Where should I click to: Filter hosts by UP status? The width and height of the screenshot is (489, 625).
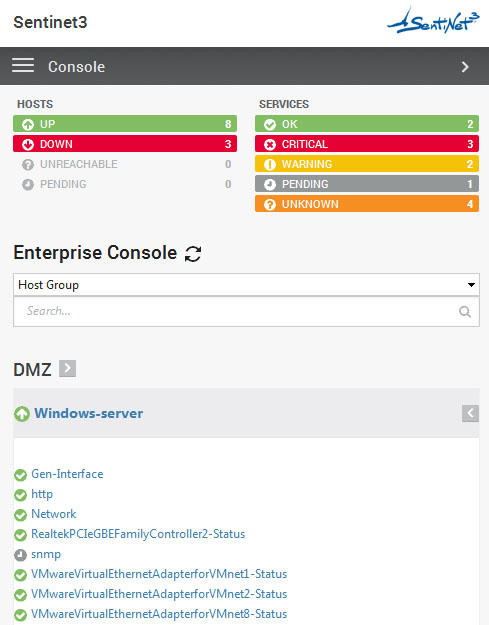point(125,124)
